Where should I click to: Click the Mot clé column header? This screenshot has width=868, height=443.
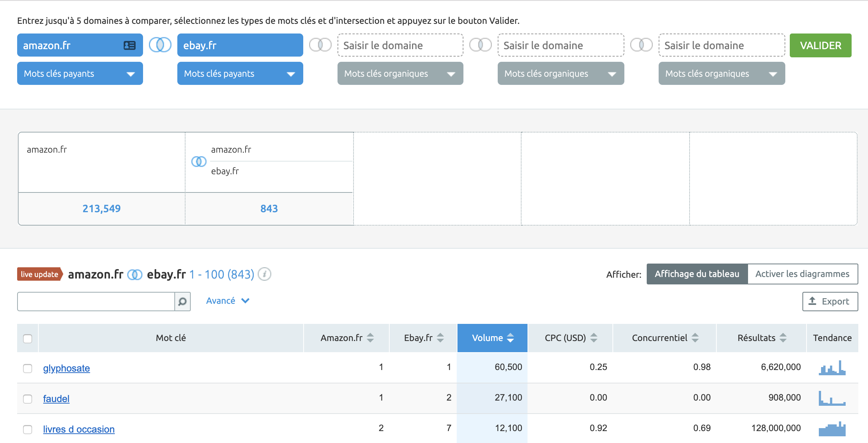(171, 338)
